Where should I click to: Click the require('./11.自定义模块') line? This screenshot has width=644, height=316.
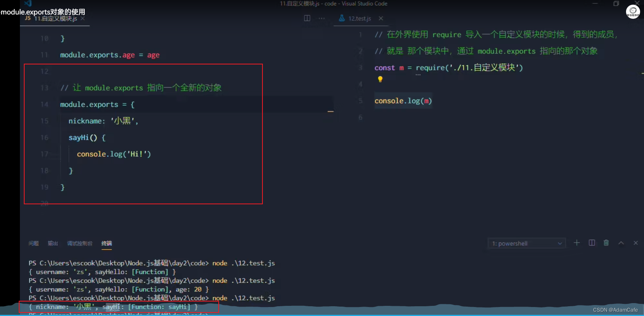point(449,68)
